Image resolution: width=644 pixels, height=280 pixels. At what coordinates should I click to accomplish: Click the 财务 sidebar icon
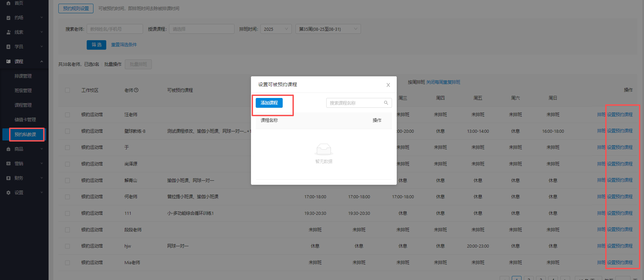(8, 178)
